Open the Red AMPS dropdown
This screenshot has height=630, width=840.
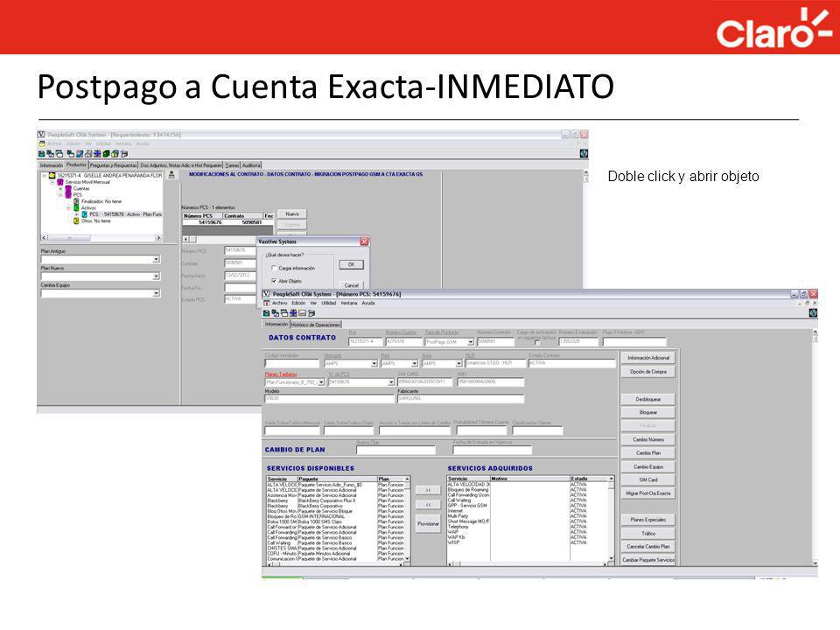click(x=414, y=364)
